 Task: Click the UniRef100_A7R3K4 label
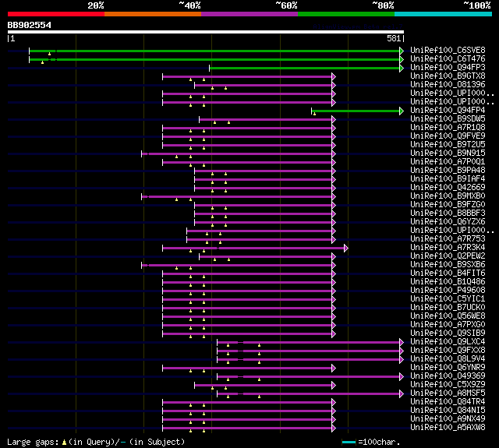click(448, 248)
